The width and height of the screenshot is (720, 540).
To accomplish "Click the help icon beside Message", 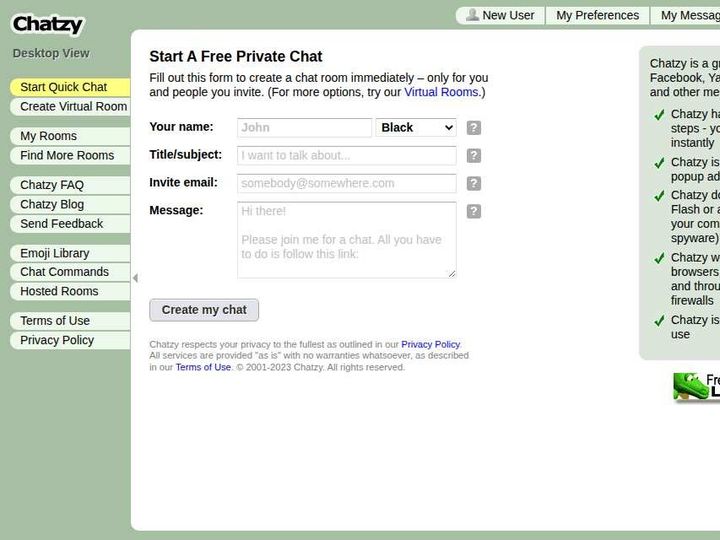I will (473, 211).
